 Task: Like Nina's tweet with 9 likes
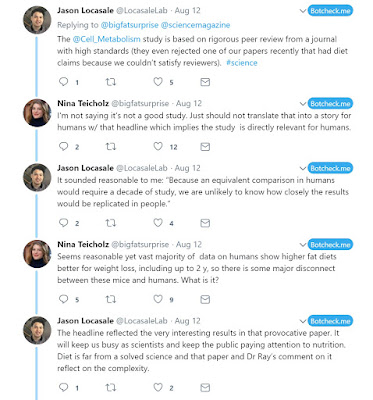(x=158, y=299)
